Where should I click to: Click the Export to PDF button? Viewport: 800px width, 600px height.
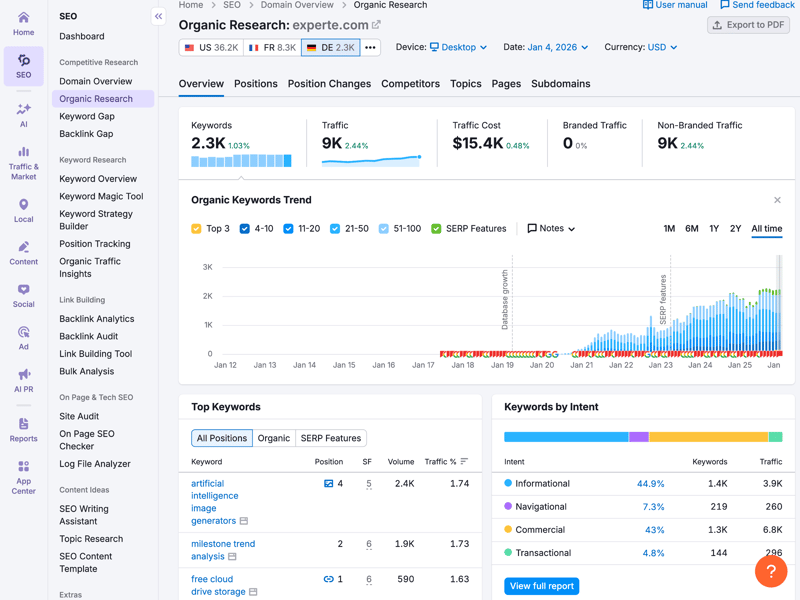pyautogui.click(x=749, y=25)
